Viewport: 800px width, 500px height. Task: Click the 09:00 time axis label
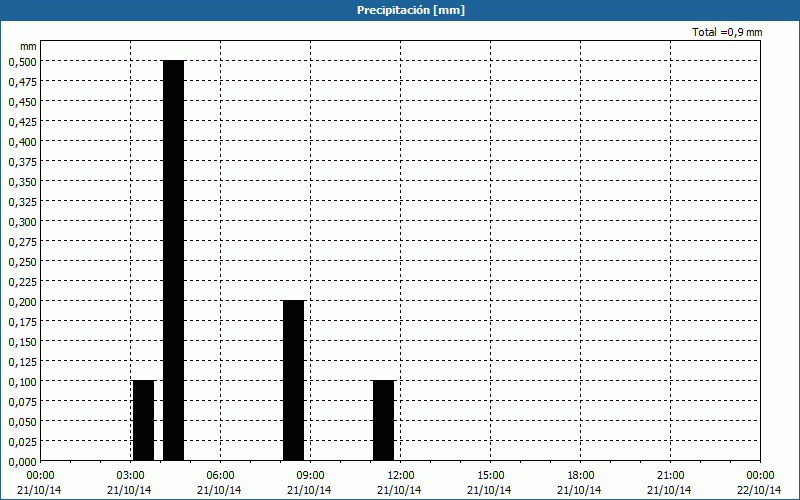310,476
